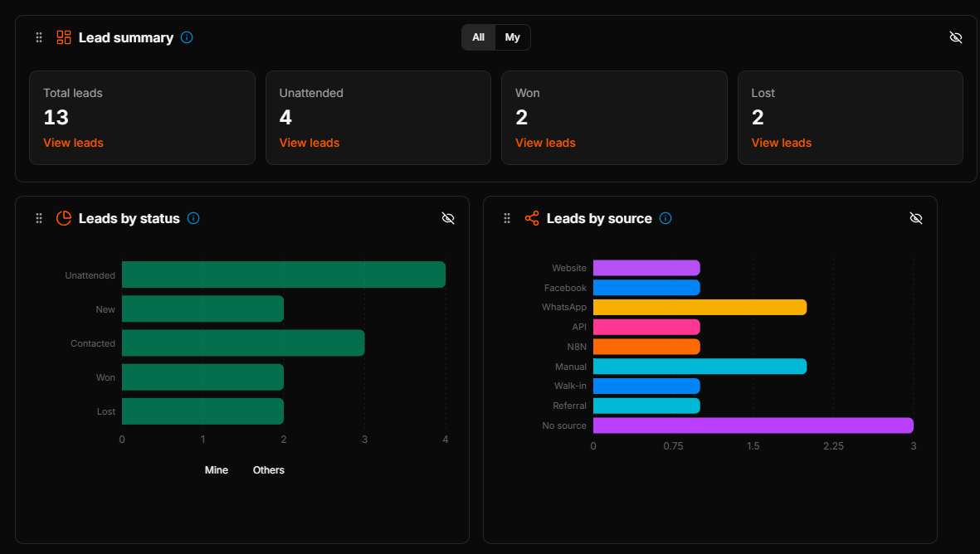Click the Walk-in axis label
Screen dimensions: 980x554
pyautogui.click(x=570, y=386)
